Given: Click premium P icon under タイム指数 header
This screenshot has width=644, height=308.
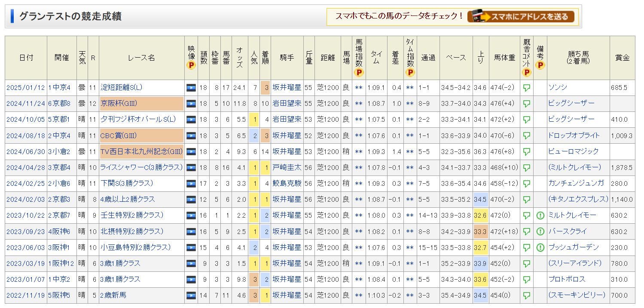Looking at the screenshot, I should coord(410,72).
